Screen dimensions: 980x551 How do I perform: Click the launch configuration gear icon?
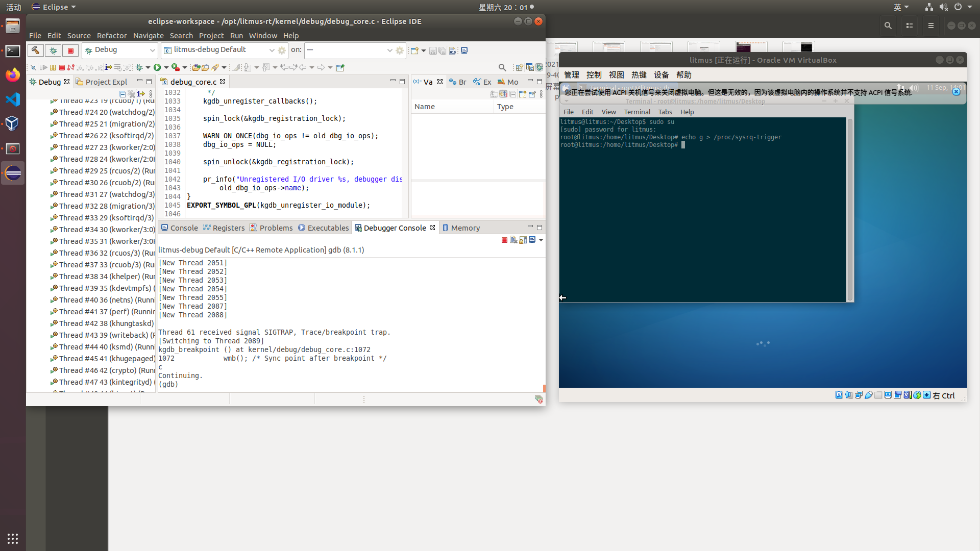(282, 50)
